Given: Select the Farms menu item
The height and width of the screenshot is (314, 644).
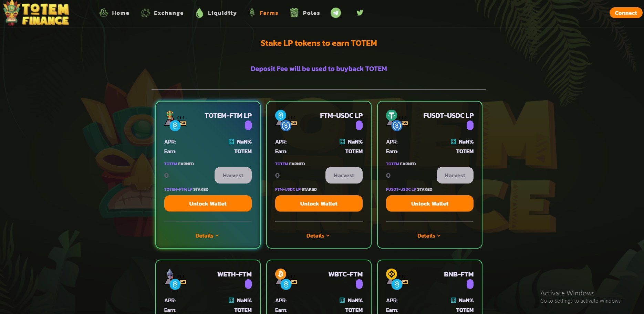Looking at the screenshot, I should pyautogui.click(x=264, y=13).
